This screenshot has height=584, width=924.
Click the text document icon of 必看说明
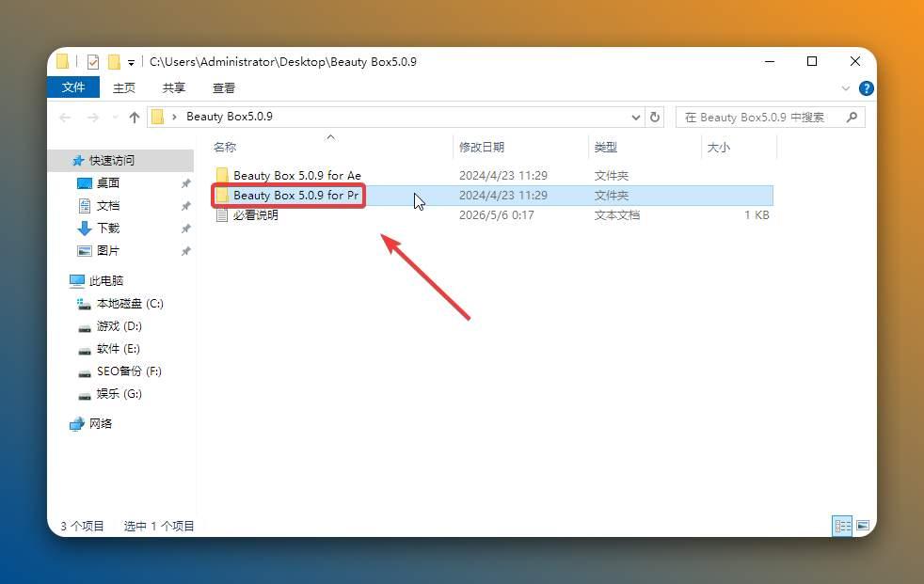(x=222, y=215)
